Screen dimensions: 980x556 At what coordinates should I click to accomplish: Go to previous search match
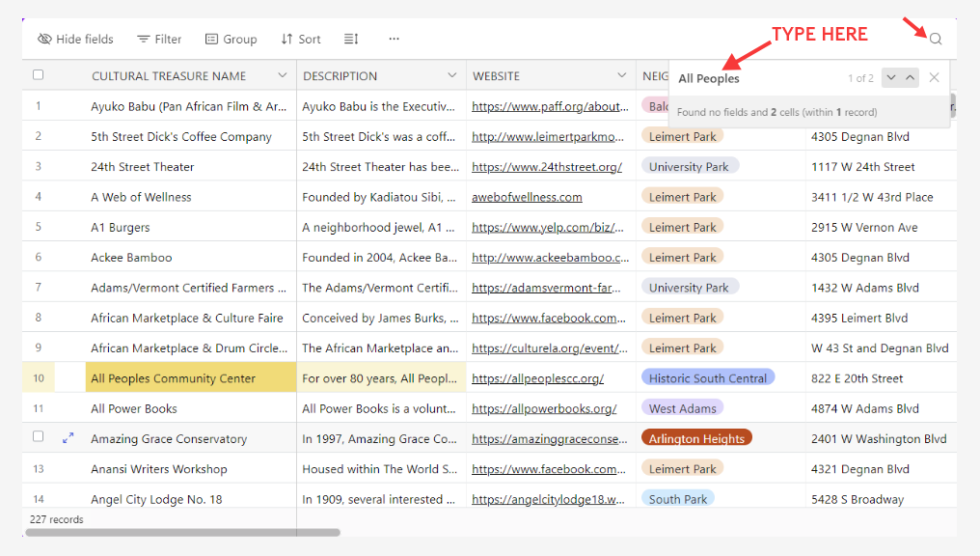point(910,77)
